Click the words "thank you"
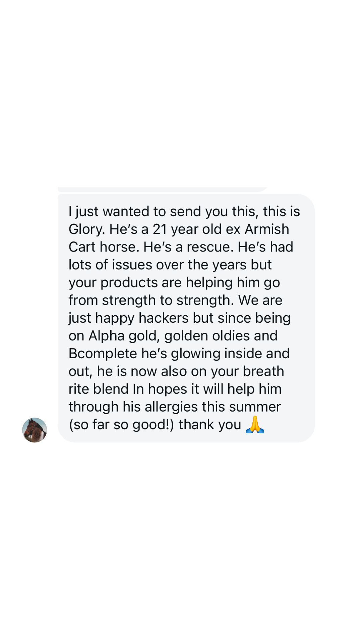 coord(210,425)
